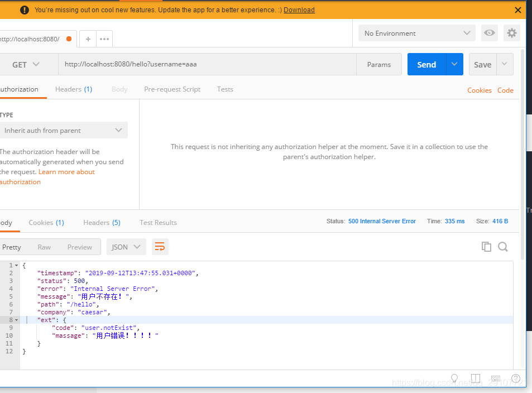Select the response Body tab
This screenshot has height=393, width=532.
(6, 223)
